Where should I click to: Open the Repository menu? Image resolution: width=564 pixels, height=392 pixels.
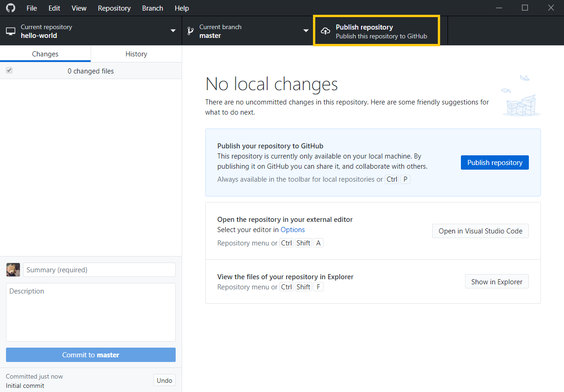114,8
